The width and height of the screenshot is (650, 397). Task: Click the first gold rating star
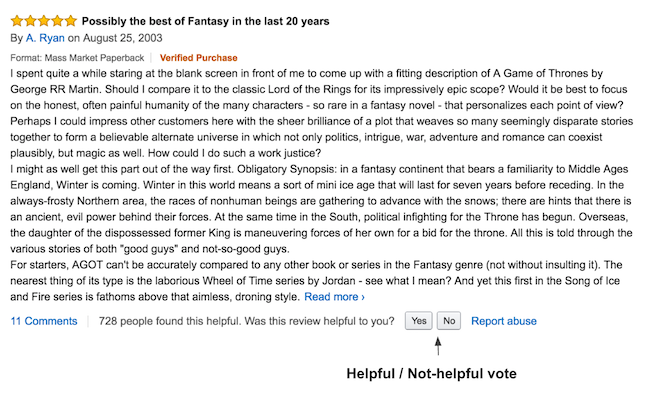pyautogui.click(x=17, y=21)
